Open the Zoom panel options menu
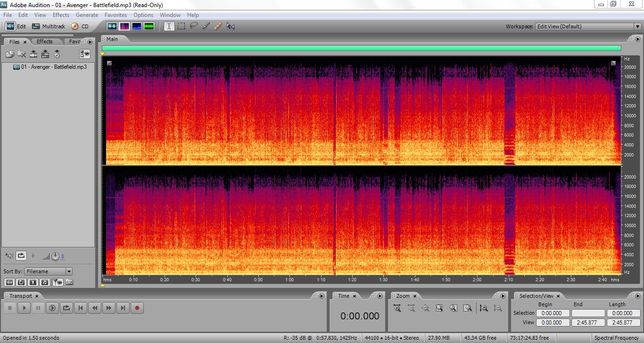Screen dimensions: 644x343 pos(504,296)
